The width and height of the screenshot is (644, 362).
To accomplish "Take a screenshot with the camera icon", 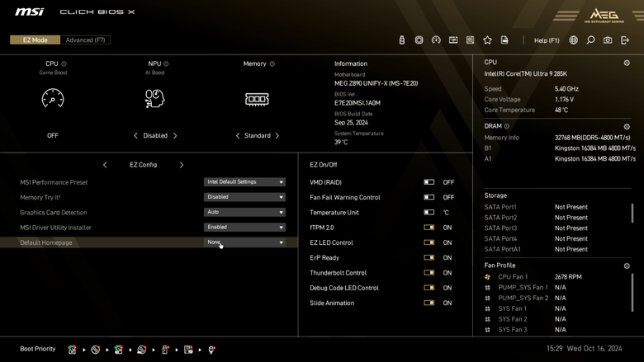I will tap(608, 40).
